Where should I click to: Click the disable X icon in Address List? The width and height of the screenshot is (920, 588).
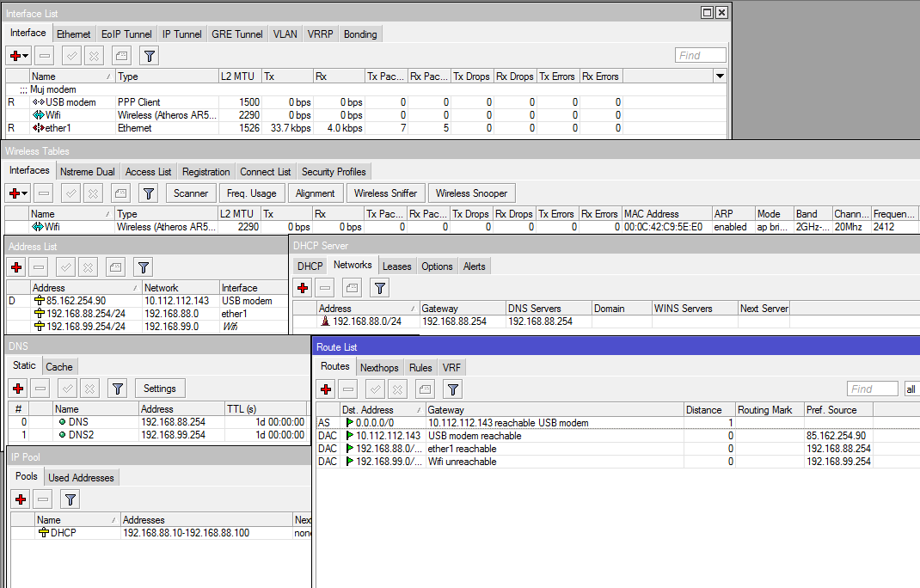(x=88, y=267)
